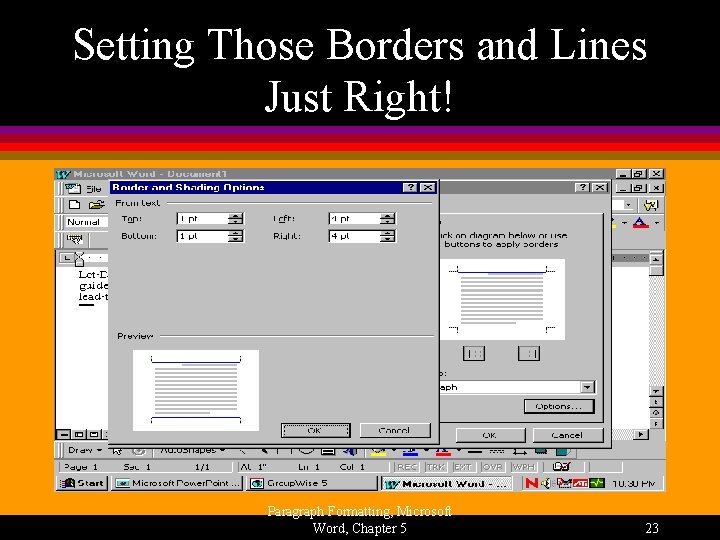Expand the Fill Color dropdown arrow

click(393, 451)
